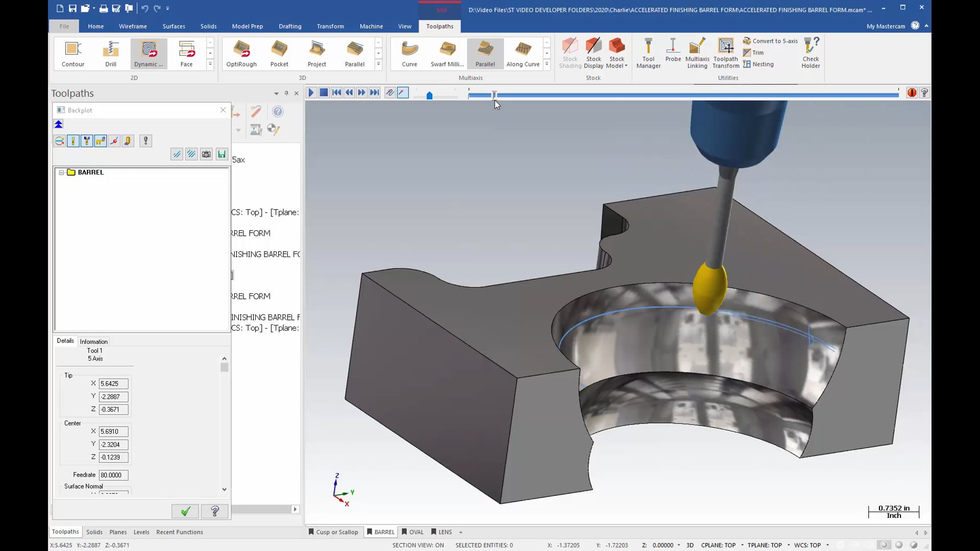Select the Dynamic milling tool
This screenshot has height=551, width=980.
coord(148,53)
